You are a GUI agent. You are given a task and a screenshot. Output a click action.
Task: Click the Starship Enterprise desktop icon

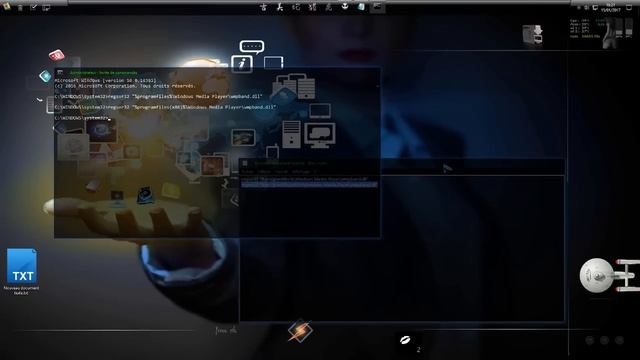tap(609, 275)
